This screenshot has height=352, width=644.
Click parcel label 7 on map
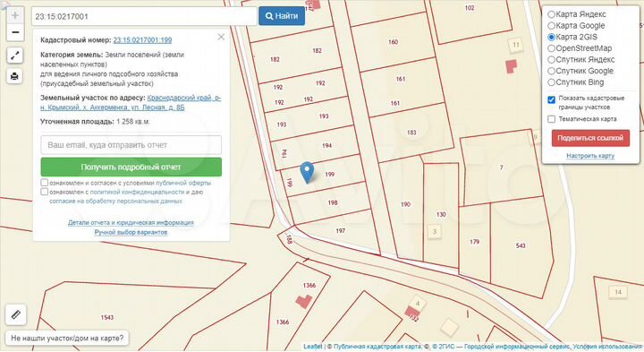[x=501, y=167]
